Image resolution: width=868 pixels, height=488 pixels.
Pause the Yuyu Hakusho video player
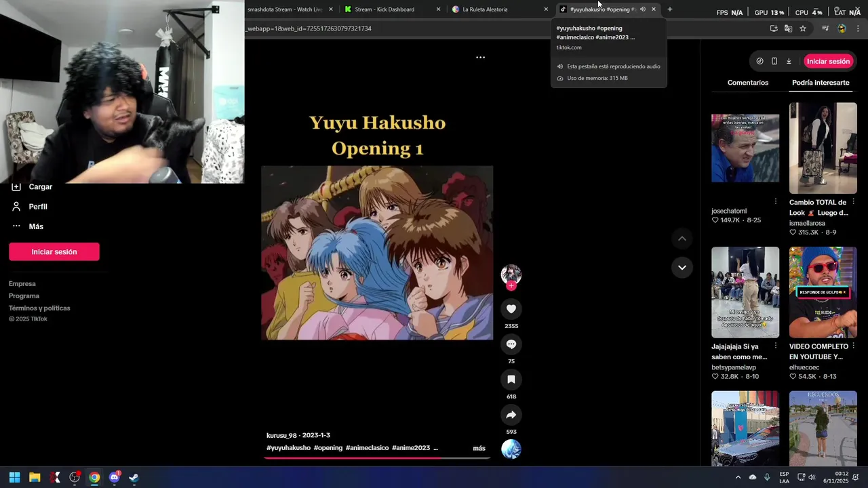pyautogui.click(x=377, y=252)
